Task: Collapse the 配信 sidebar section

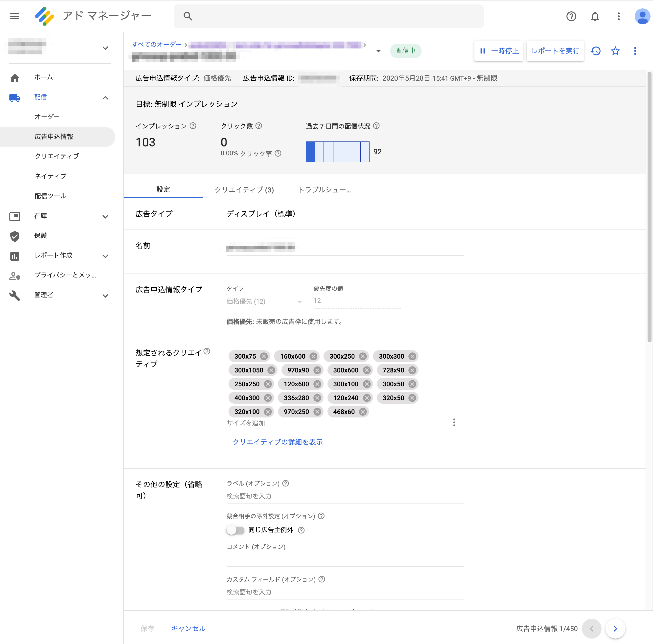Action: pos(105,98)
